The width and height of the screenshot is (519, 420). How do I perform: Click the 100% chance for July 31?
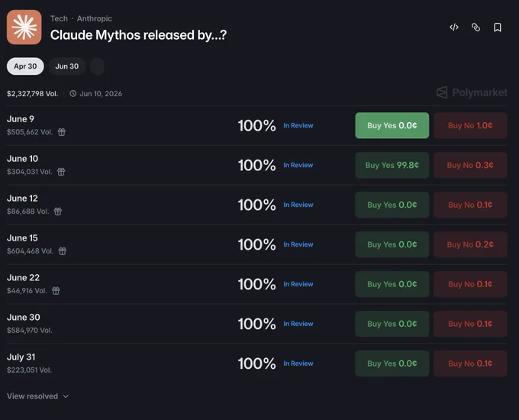(x=257, y=363)
